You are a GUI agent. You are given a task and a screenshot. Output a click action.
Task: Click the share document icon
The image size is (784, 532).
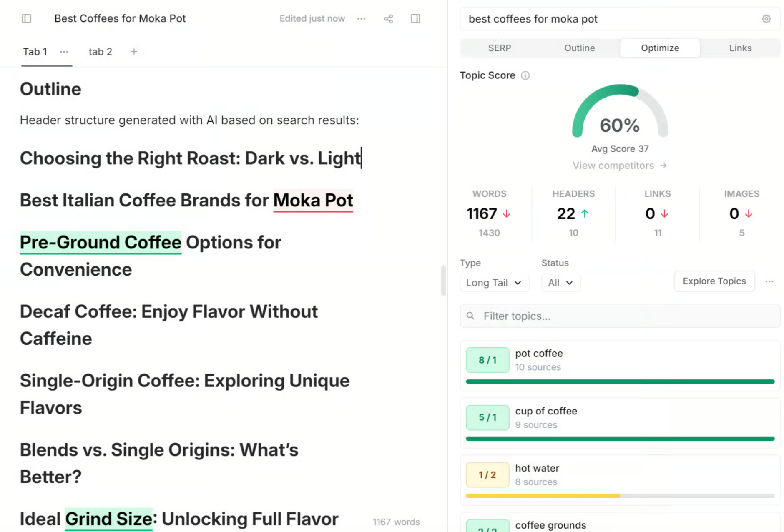point(388,19)
